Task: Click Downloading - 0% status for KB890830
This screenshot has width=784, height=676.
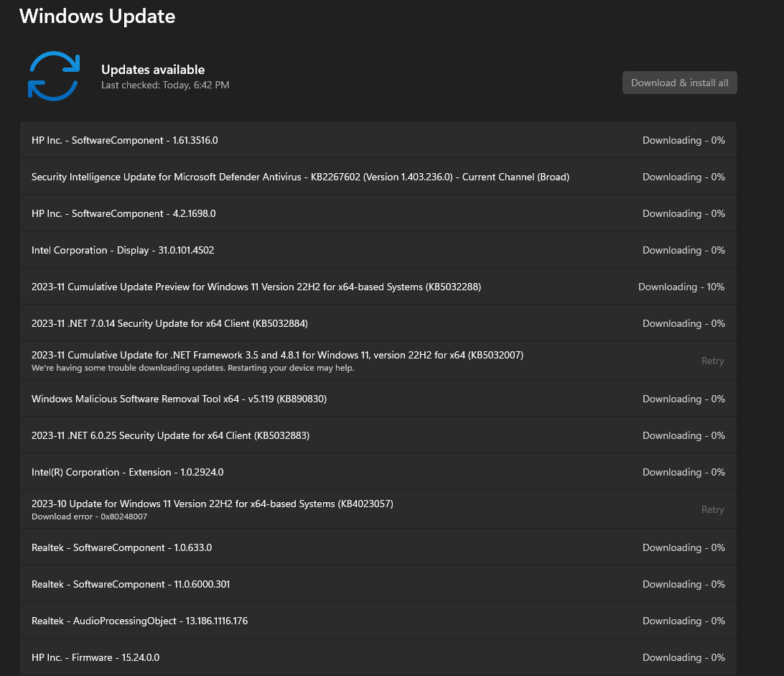Action: pos(683,399)
